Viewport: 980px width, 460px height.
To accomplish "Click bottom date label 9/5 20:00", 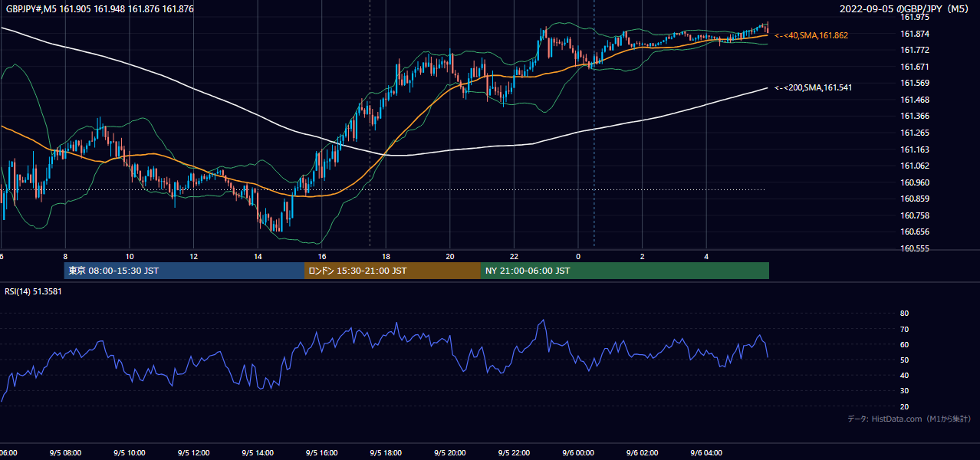I will point(450,453).
